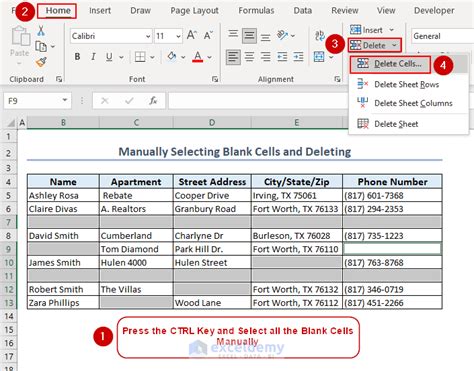
Task: Click Increase Indent icon
Action: point(298,57)
